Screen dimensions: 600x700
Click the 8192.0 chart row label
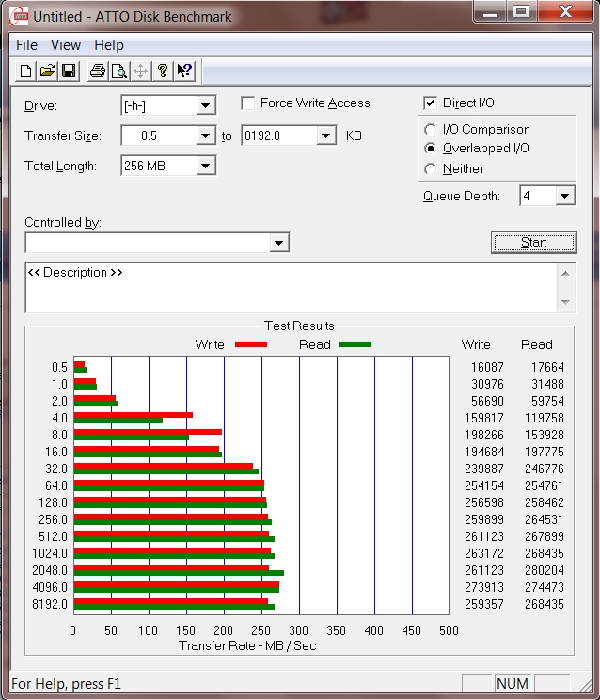(50, 604)
